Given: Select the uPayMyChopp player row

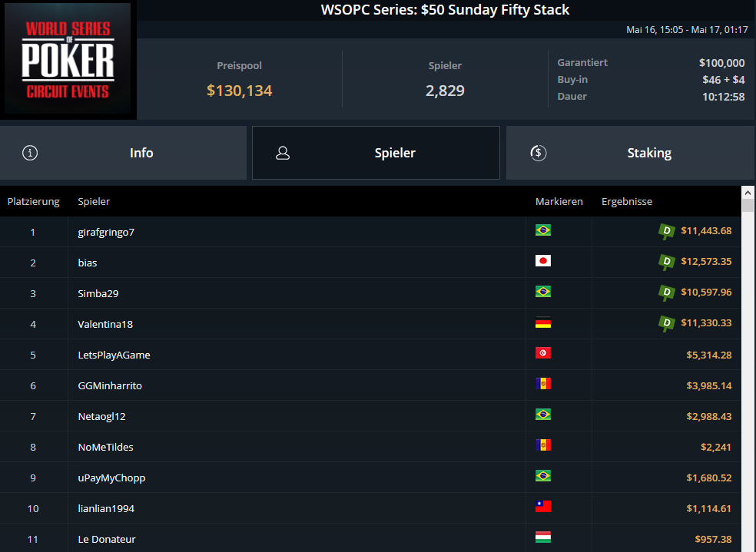Looking at the screenshot, I should pyautogui.click(x=370, y=478).
